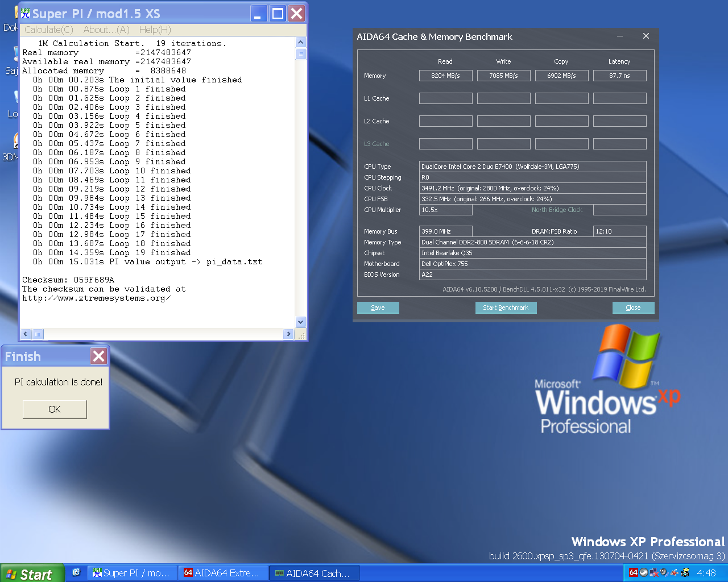The height and width of the screenshot is (582, 728).
Task: Click the taskbar clock showing 4:48
Action: click(706, 573)
